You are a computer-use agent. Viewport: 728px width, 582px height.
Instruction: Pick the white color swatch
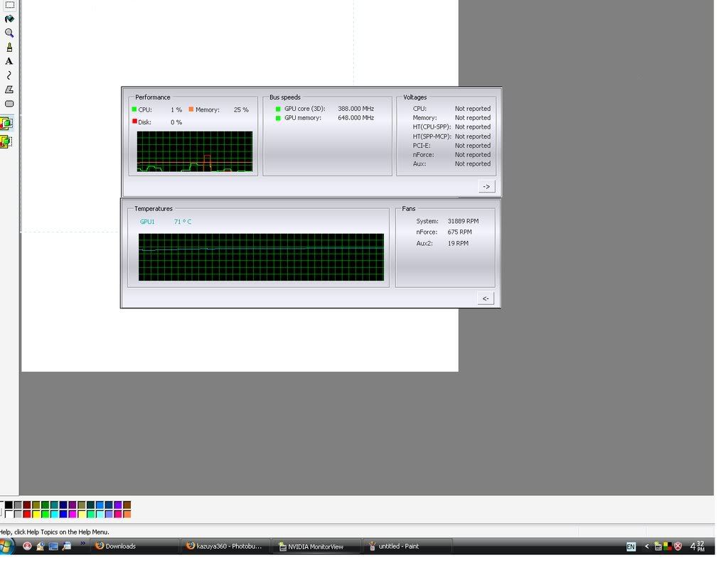[x=9, y=514]
